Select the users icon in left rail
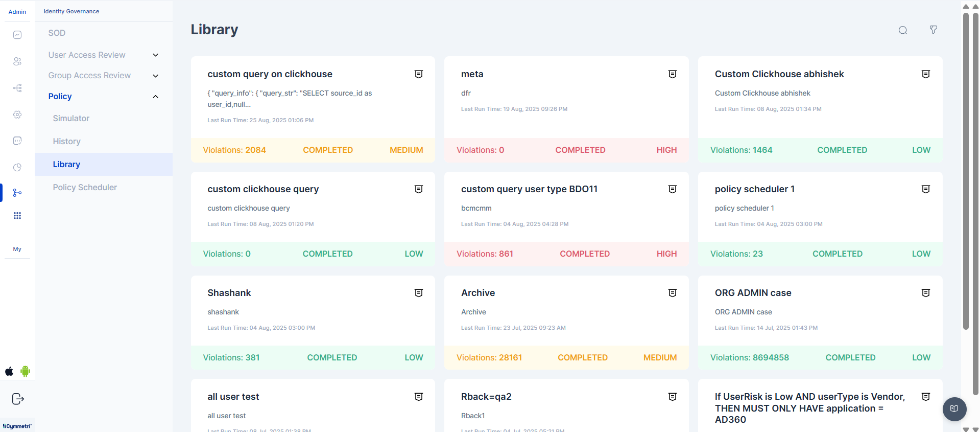This screenshot has width=980, height=432. point(17,61)
